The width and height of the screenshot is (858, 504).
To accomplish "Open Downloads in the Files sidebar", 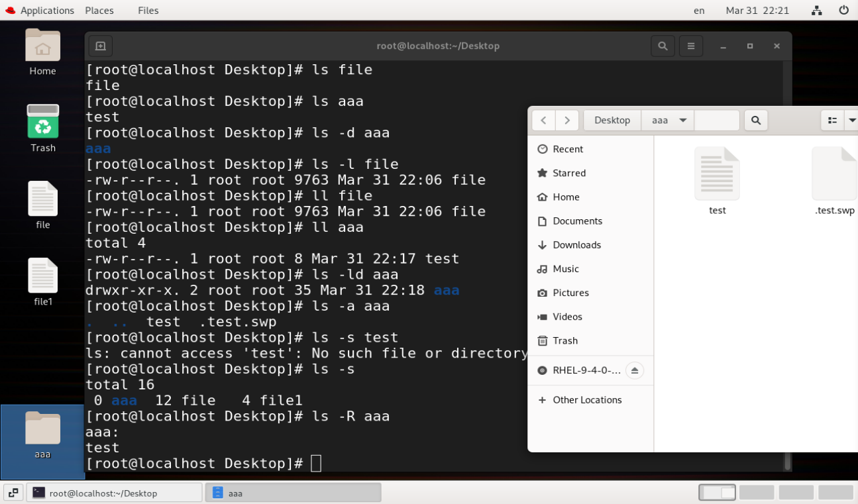I will coord(590,244).
